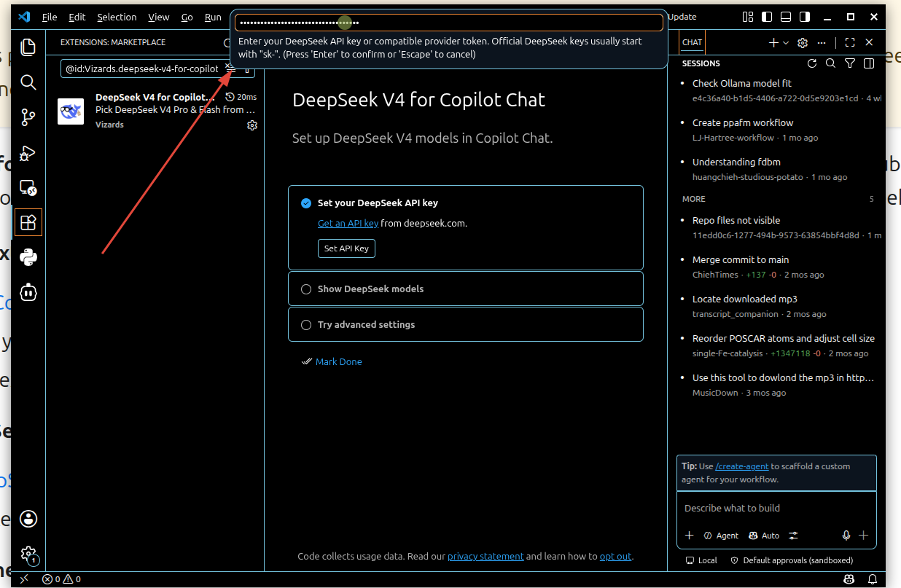This screenshot has height=588, width=901.
Task: Maximize the chat panel
Action: [x=850, y=43]
